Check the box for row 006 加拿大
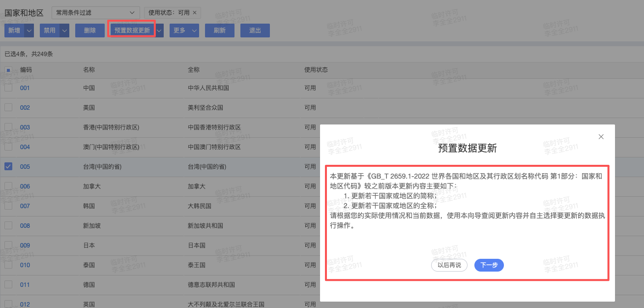Viewport: 644px width, 308px height. point(8,186)
